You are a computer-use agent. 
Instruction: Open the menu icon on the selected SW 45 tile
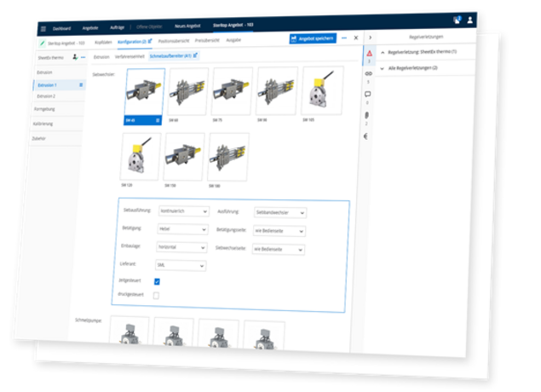click(158, 120)
